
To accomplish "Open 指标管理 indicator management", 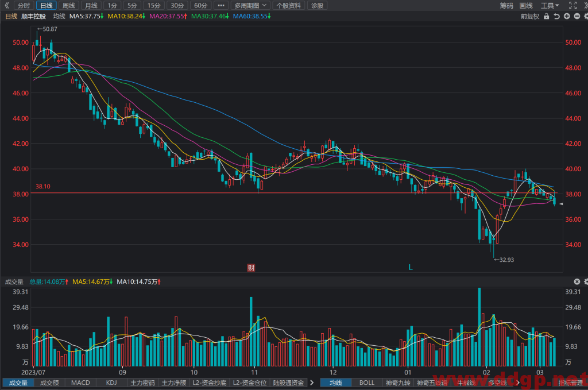I will [571, 383].
